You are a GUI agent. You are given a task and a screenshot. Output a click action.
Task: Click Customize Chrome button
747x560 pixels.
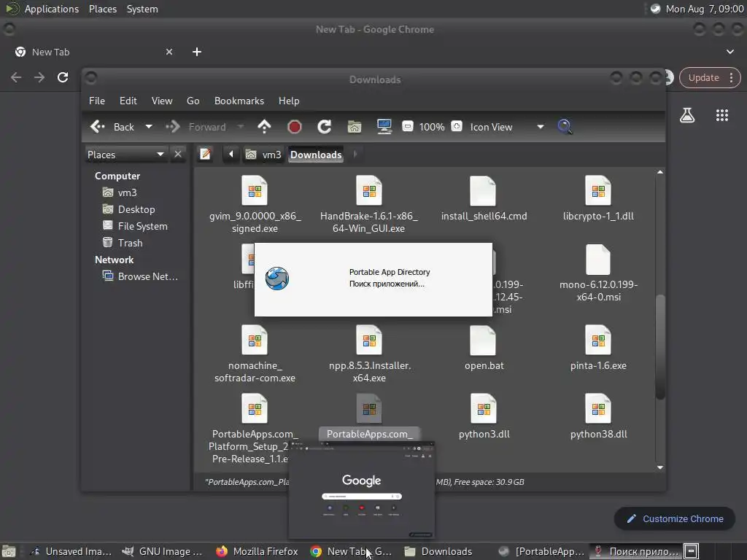pyautogui.click(x=675, y=518)
